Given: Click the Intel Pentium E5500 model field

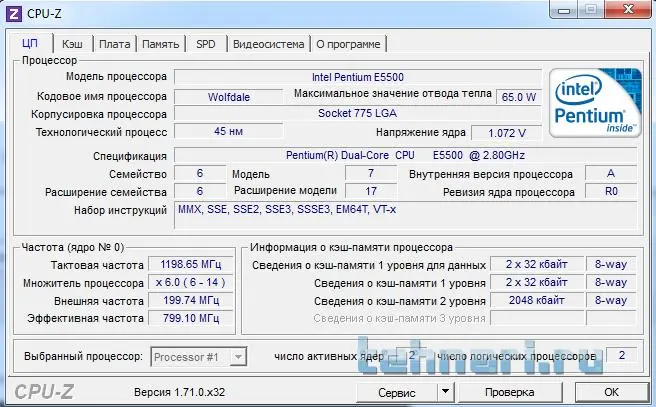Looking at the screenshot, I should (358, 77).
